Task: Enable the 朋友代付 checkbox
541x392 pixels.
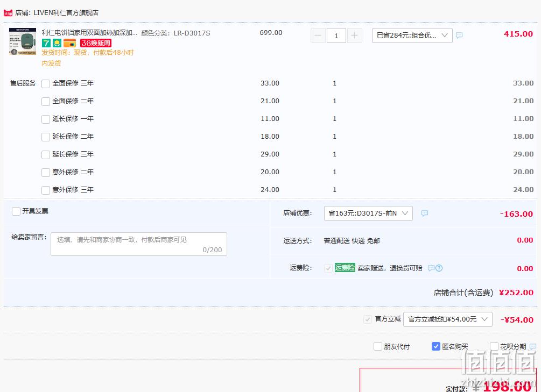Action: tap(378, 346)
